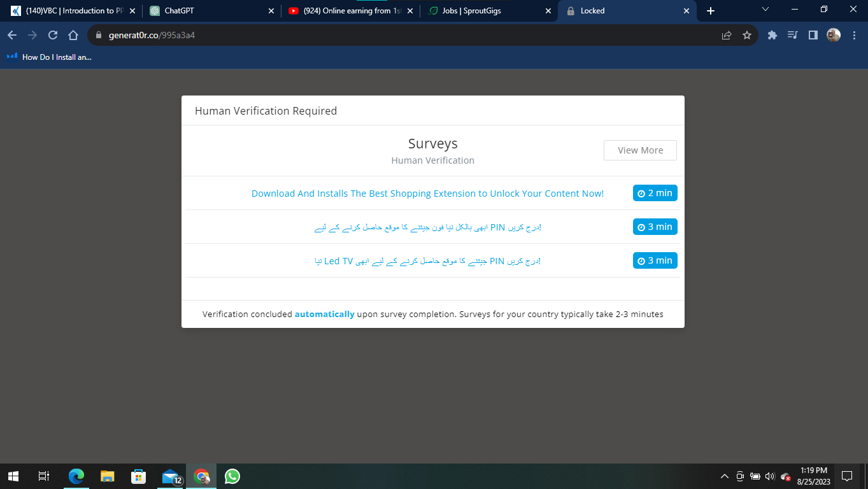Click the share page icon in address bar
The width and height of the screenshot is (868, 489).
tap(727, 35)
